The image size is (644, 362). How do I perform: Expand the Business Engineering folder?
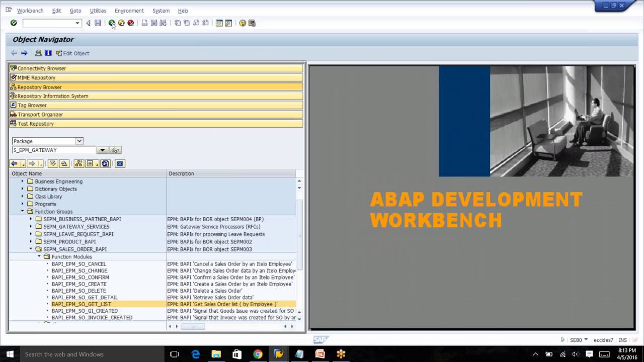[x=22, y=181]
